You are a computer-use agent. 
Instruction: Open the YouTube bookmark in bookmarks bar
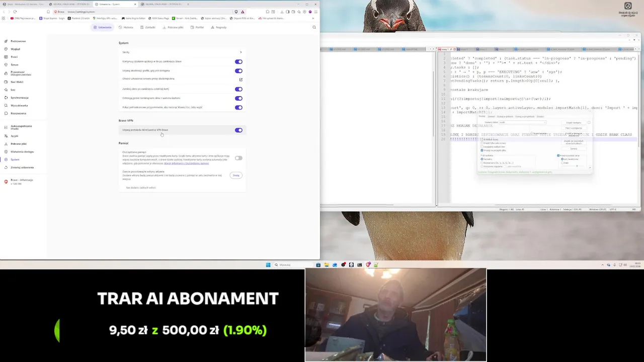pos(23,18)
